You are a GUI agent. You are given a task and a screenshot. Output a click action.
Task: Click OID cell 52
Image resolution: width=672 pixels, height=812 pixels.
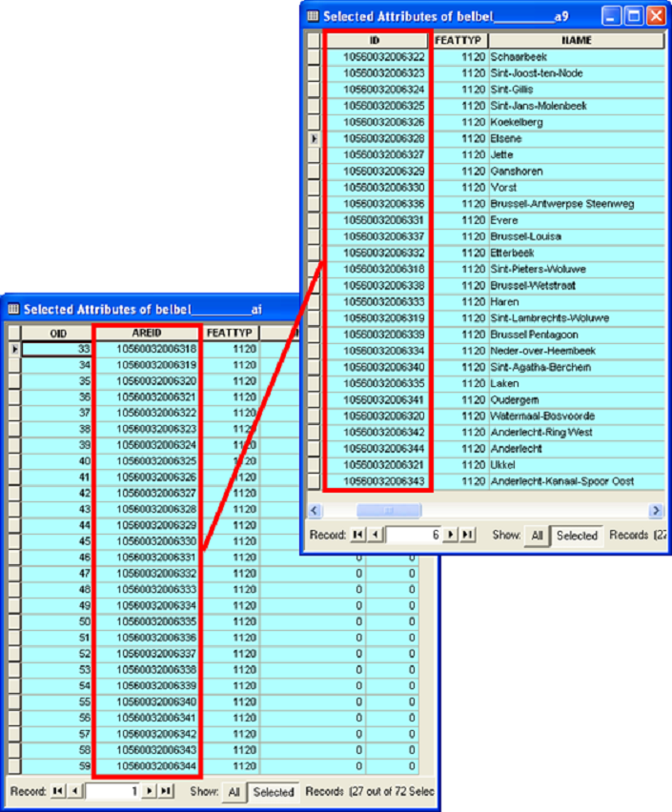point(57,654)
